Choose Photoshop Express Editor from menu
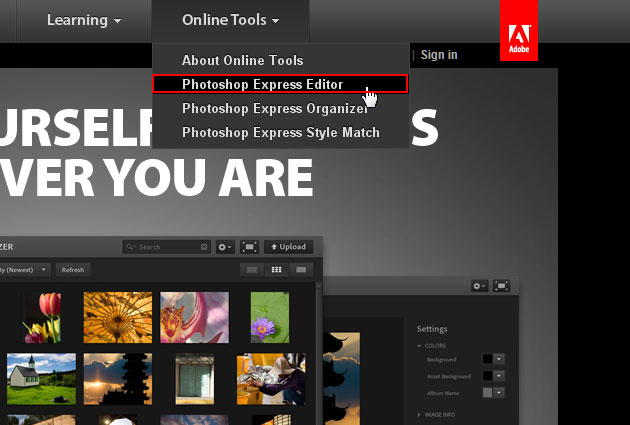Viewport: 630px width, 425px height. click(280, 84)
